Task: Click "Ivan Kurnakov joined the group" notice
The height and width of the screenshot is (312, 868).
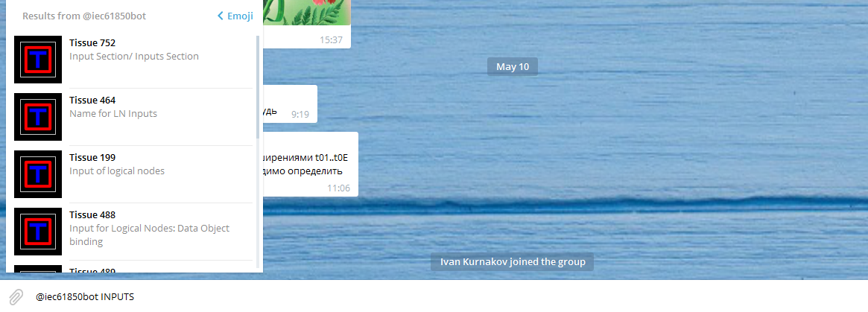Action: point(512,261)
